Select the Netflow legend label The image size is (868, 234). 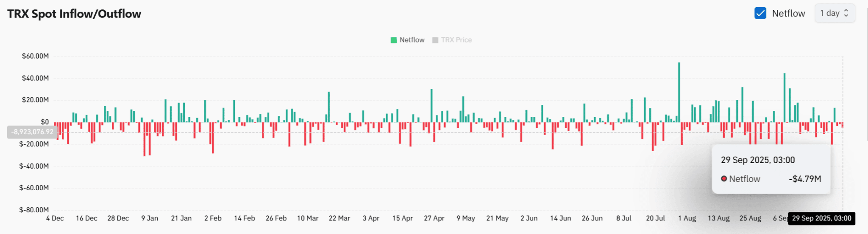pyautogui.click(x=412, y=40)
